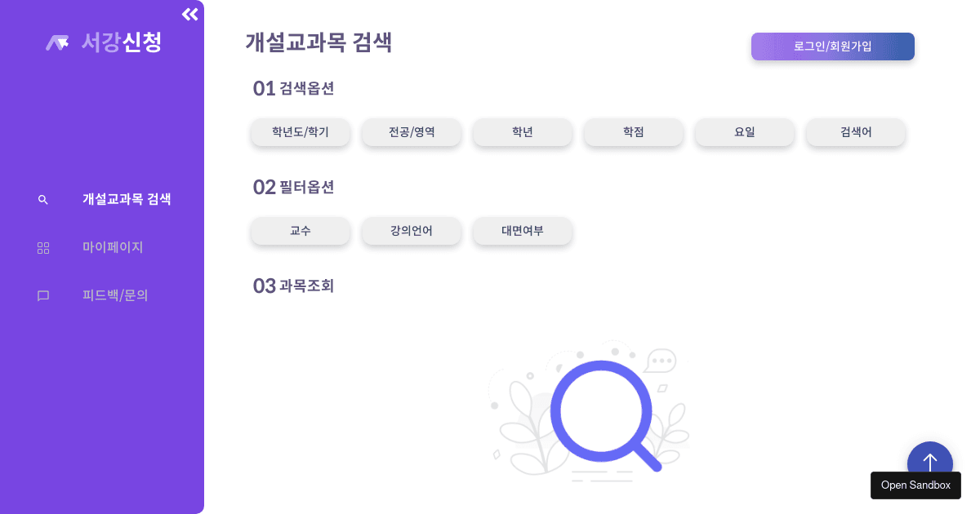
Task: Click the search icon beside 개설교과목 검색
Action: coord(42,199)
